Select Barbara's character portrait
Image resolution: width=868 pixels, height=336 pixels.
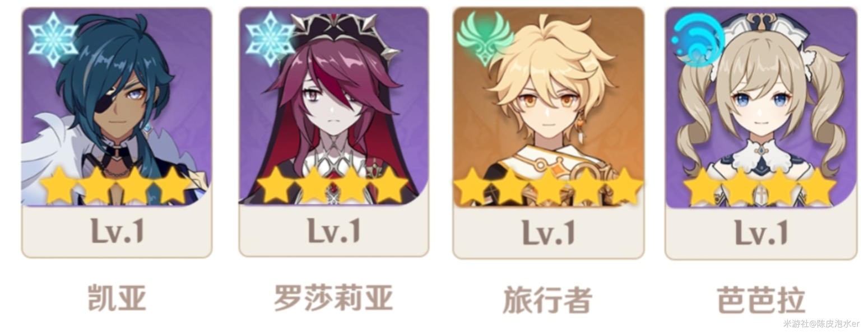761,108
